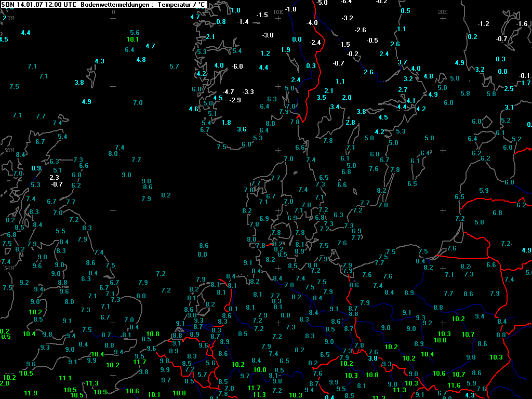Select the green 10.9 temperature value

coord(100,392)
